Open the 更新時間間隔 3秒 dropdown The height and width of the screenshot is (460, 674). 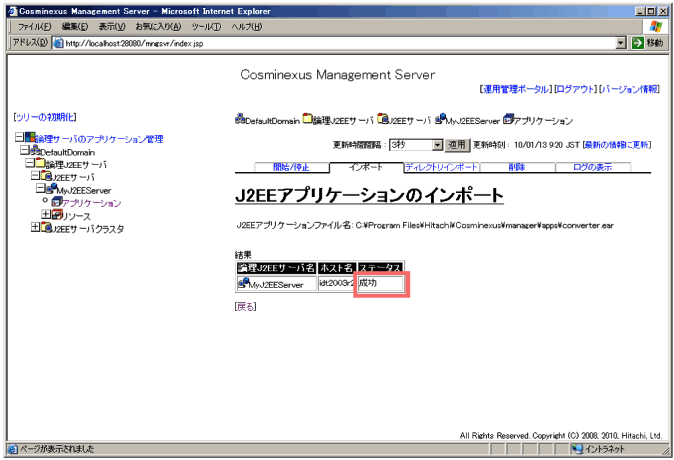tap(437, 145)
